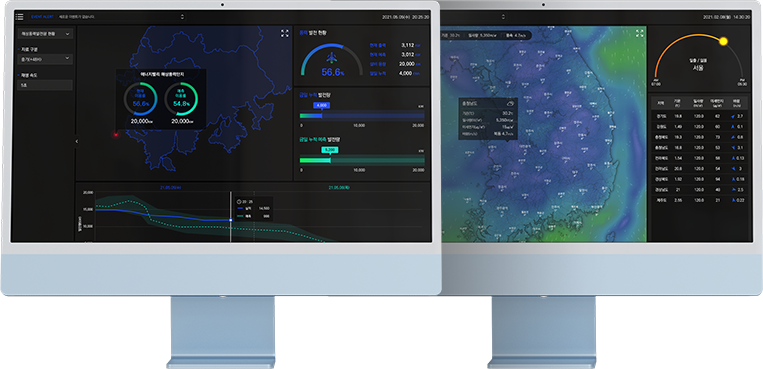Viewport: 763px width, 369px height.
Task: Collapse the left sidebar with chevron
Action: point(76,141)
